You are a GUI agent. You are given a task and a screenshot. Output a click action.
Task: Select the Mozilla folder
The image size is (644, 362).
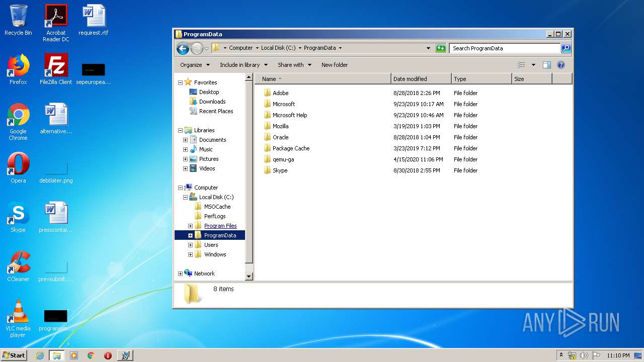(x=280, y=126)
